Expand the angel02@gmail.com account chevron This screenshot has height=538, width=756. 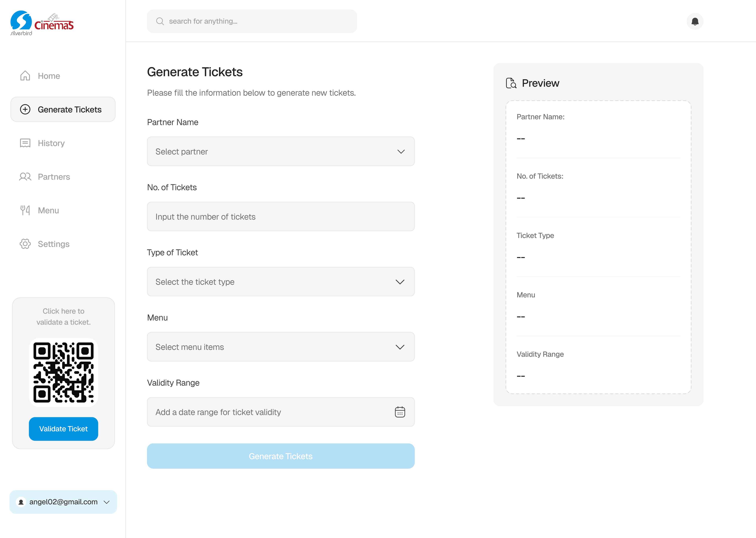(107, 502)
